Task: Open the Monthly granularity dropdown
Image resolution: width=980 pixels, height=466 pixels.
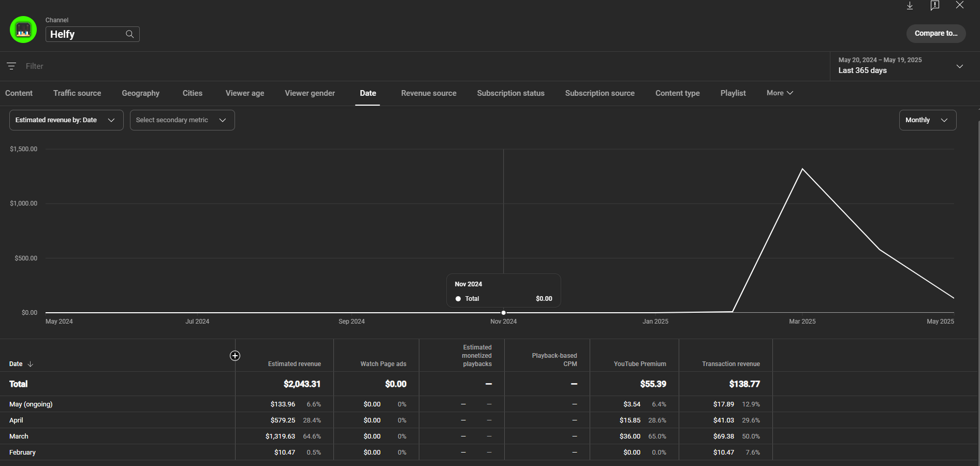Action: [928, 120]
